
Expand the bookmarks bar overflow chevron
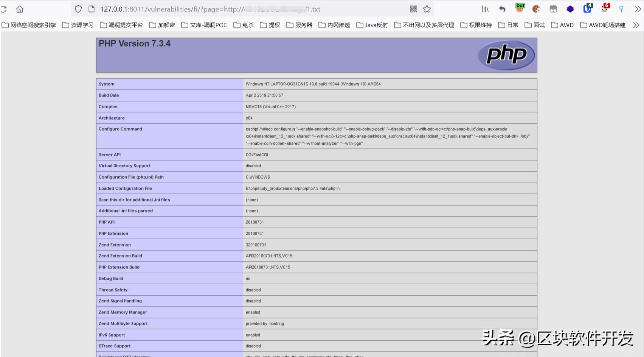pyautogui.click(x=636, y=25)
